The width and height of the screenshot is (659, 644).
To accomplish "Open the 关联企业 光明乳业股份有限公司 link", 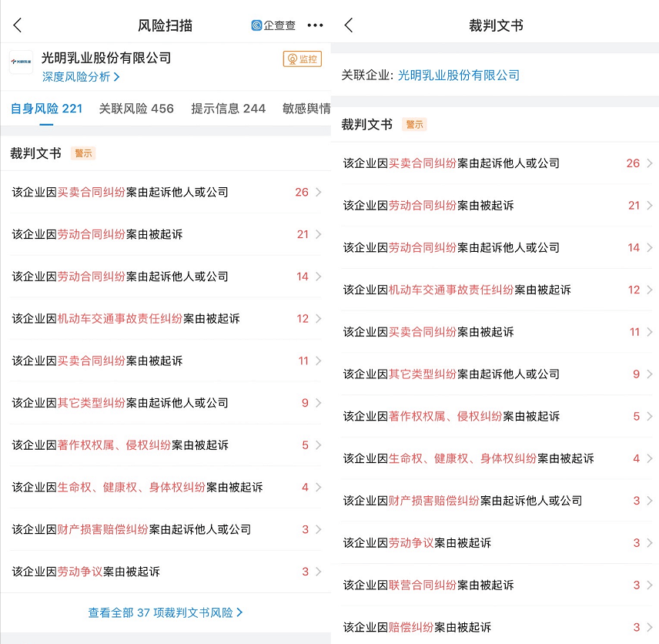I will [459, 75].
